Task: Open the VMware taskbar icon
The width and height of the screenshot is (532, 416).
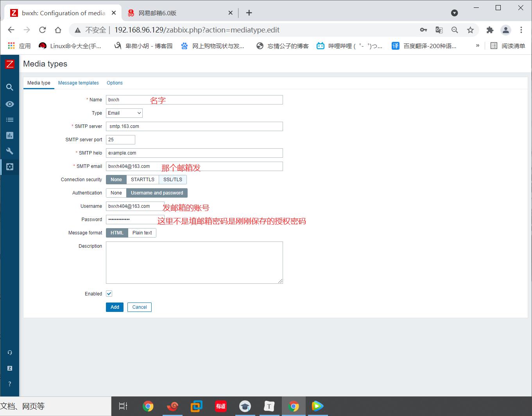Action: tap(197, 406)
